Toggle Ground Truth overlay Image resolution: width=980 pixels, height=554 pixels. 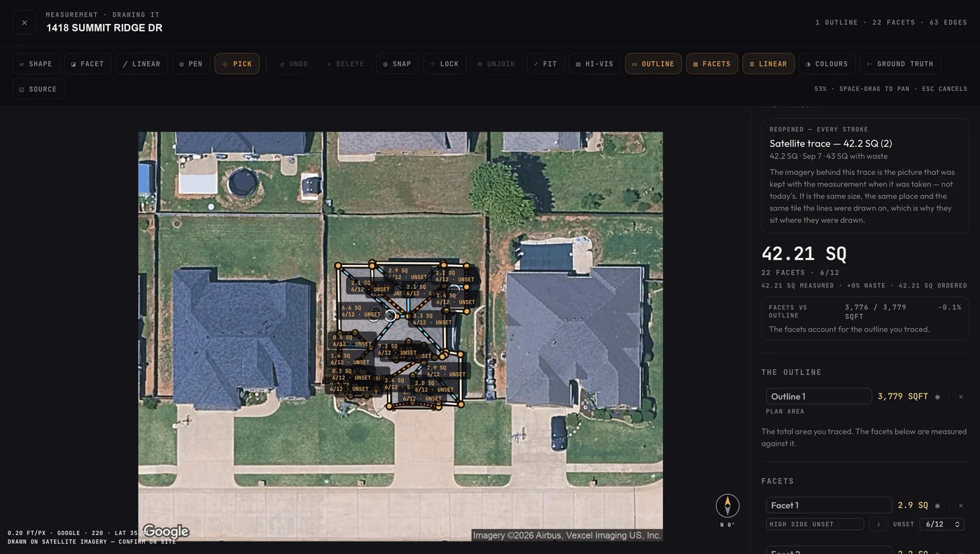[899, 64]
